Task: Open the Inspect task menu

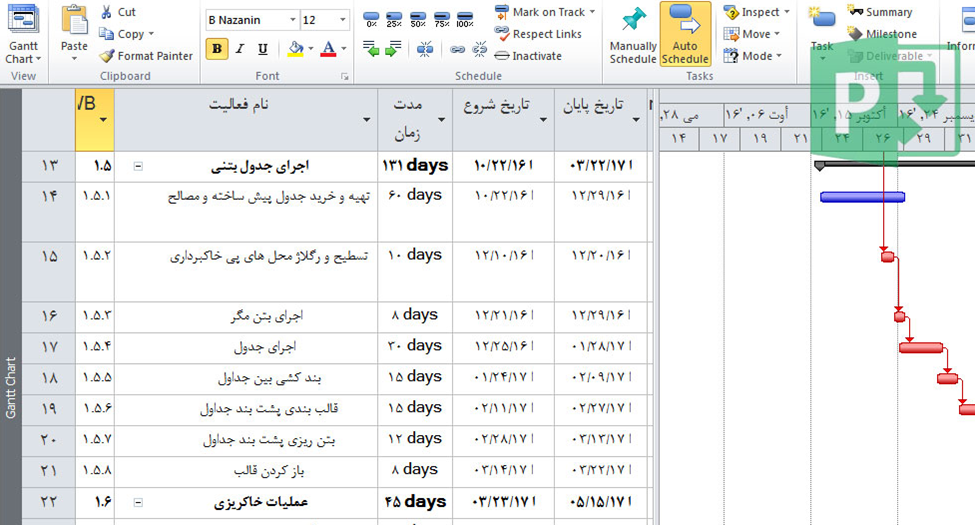Action: [757, 12]
